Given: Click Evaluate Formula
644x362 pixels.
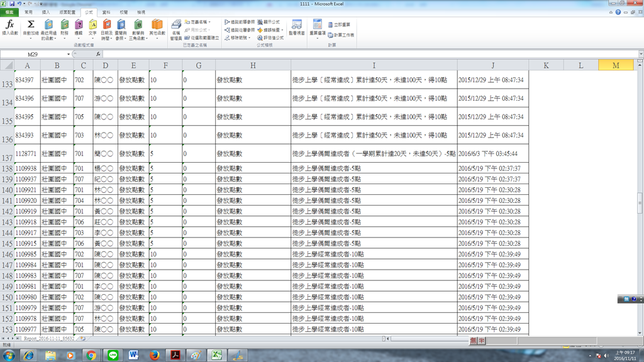Looking at the screenshot, I should click(x=270, y=38).
